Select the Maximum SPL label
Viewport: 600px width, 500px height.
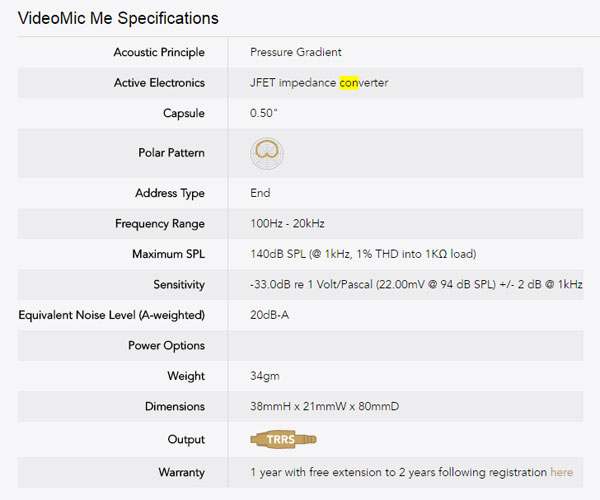[x=168, y=254]
